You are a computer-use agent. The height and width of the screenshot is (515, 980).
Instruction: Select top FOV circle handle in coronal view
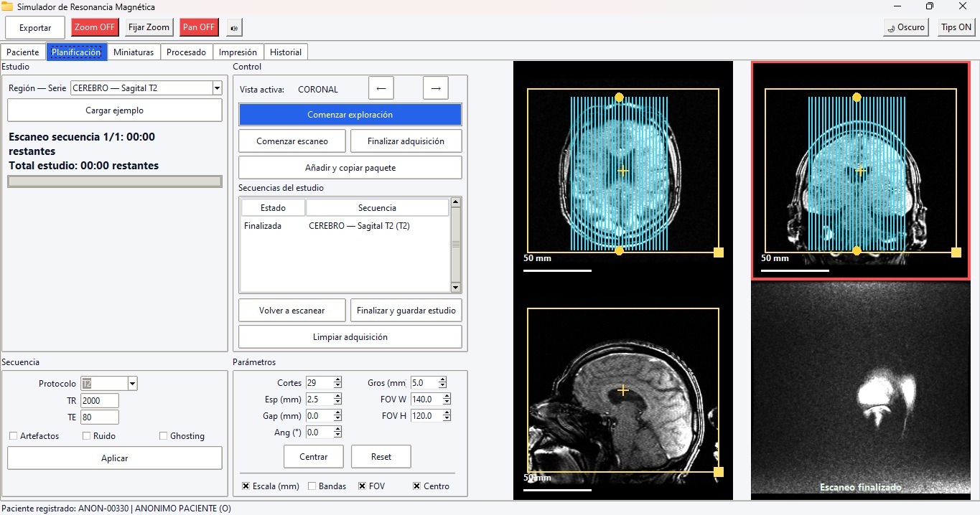pyautogui.click(x=857, y=97)
